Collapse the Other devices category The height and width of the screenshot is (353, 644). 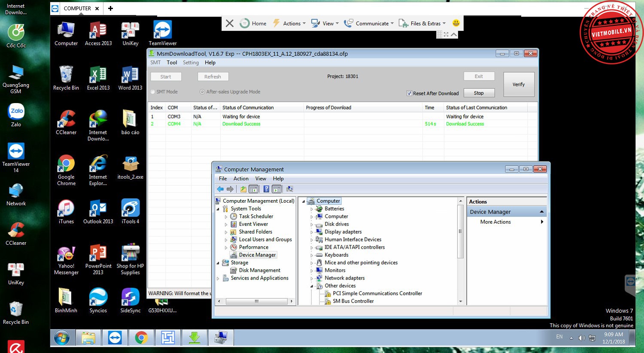coord(312,286)
